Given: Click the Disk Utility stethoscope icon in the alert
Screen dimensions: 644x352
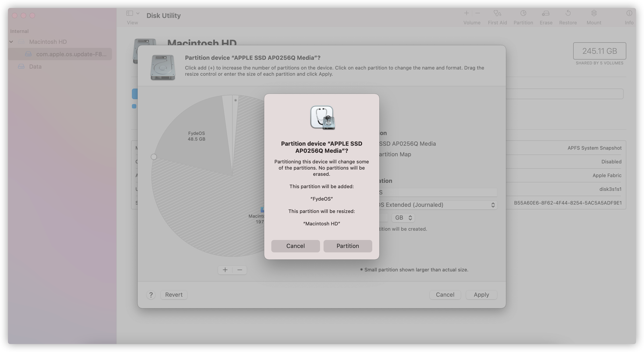Looking at the screenshot, I should [322, 118].
